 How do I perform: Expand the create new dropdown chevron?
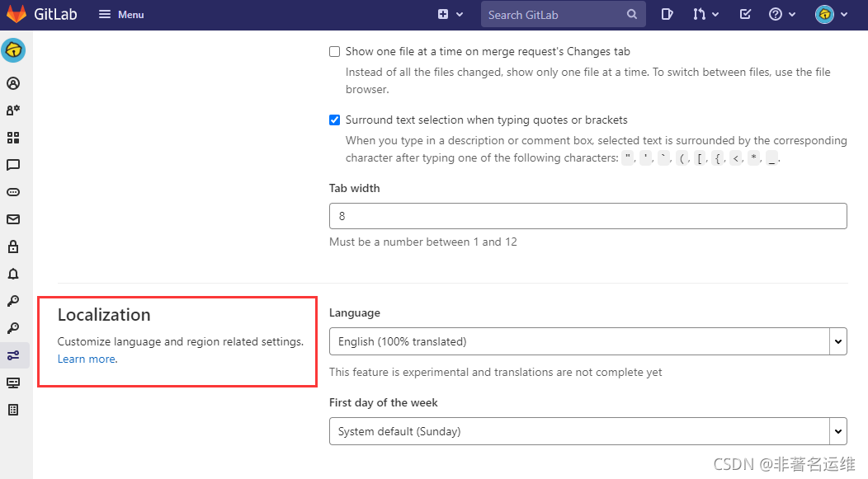pyautogui.click(x=460, y=14)
